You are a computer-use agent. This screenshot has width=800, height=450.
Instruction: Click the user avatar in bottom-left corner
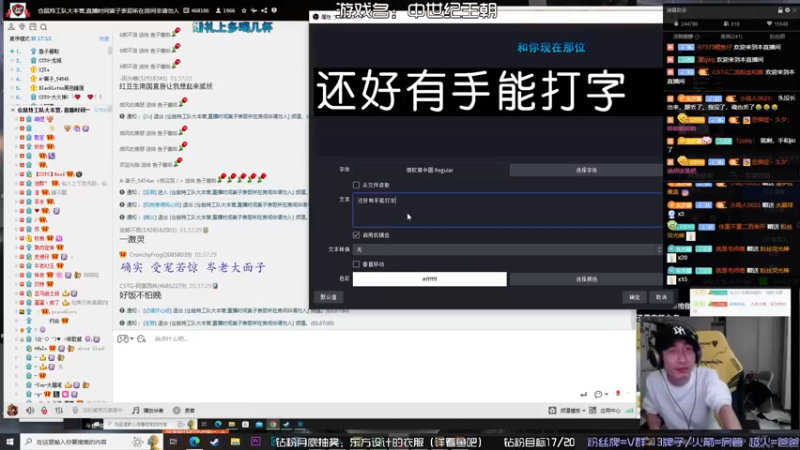point(12,410)
